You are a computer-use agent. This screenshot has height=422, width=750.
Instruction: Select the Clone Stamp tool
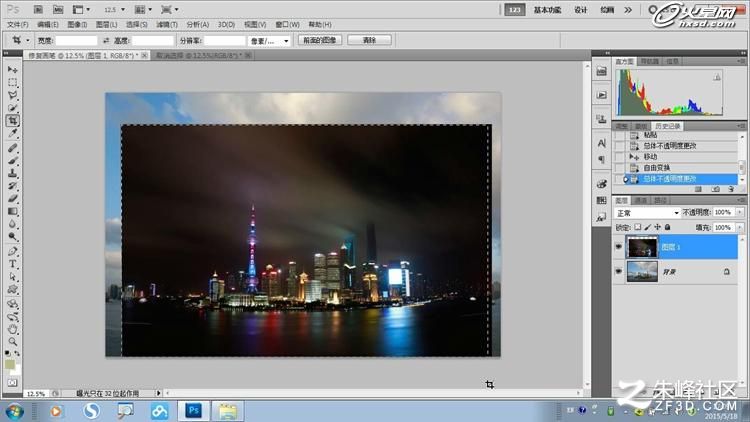point(12,173)
